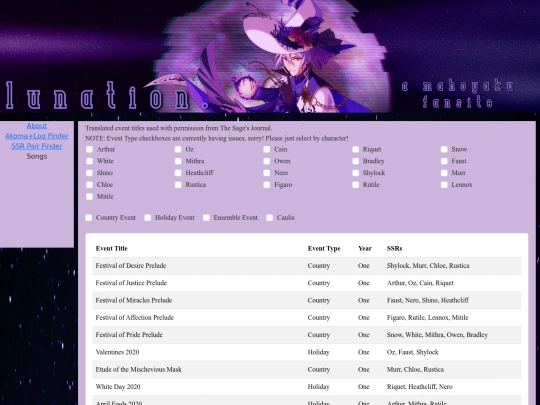Click SSRs cell Faust, Nero, Shino, Heathcliff
The image size is (540, 405).
[x=428, y=300]
